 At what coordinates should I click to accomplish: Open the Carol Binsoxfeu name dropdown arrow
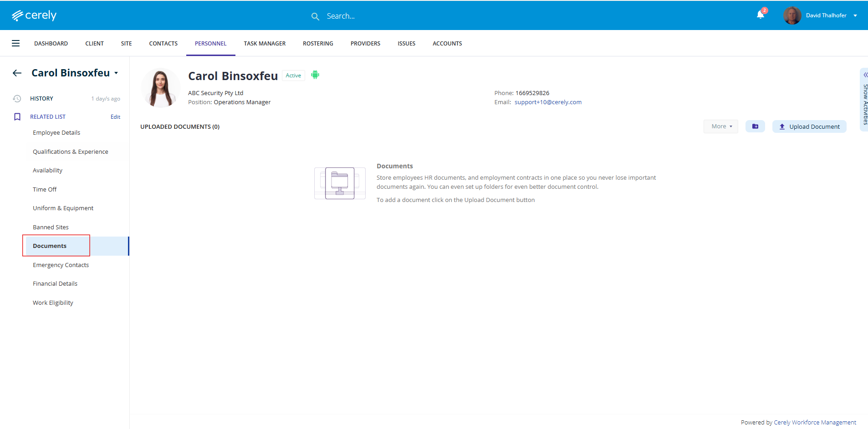click(117, 73)
